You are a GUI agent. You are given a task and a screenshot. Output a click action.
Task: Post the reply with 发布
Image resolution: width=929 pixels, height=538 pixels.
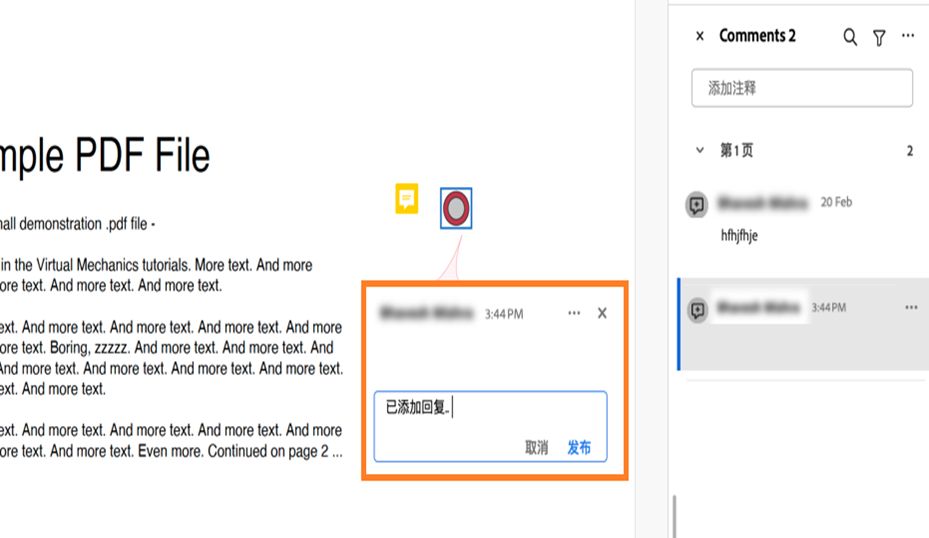[x=579, y=447]
